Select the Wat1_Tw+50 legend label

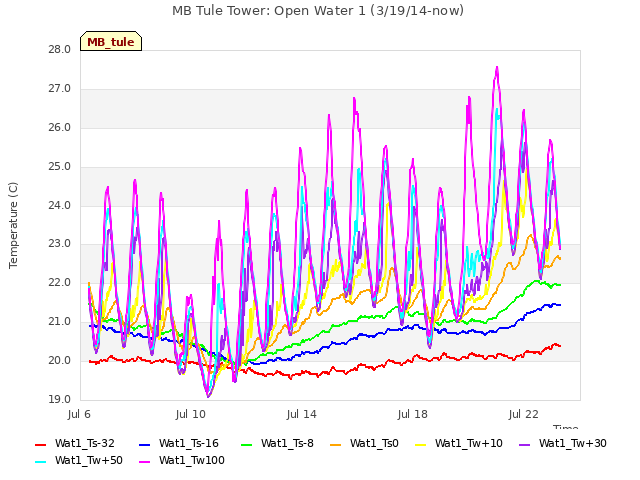coord(89,461)
